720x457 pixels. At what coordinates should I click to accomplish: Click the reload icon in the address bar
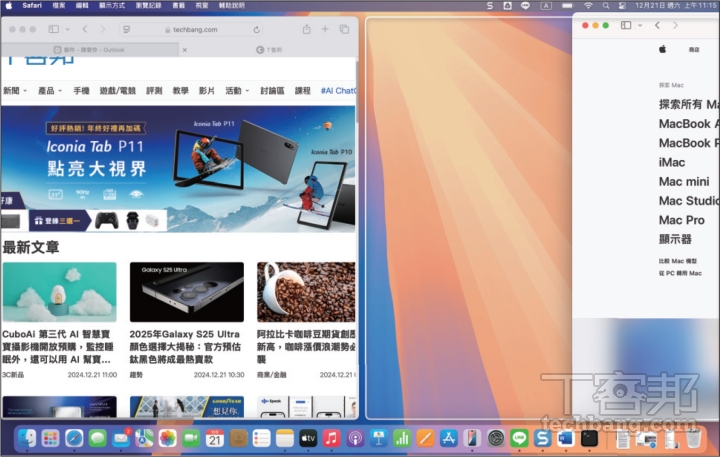coord(256,29)
